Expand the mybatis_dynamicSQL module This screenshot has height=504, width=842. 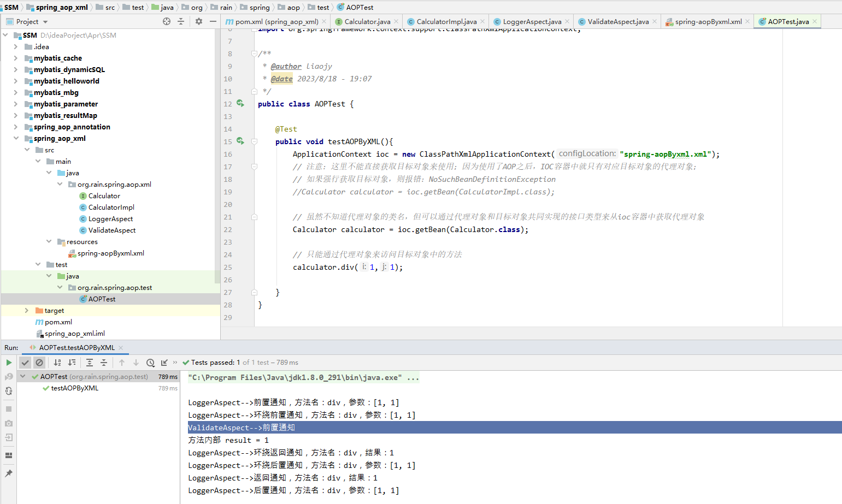tap(16, 70)
